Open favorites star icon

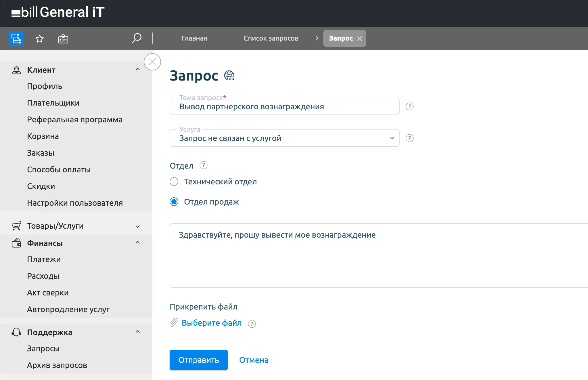[x=40, y=38]
